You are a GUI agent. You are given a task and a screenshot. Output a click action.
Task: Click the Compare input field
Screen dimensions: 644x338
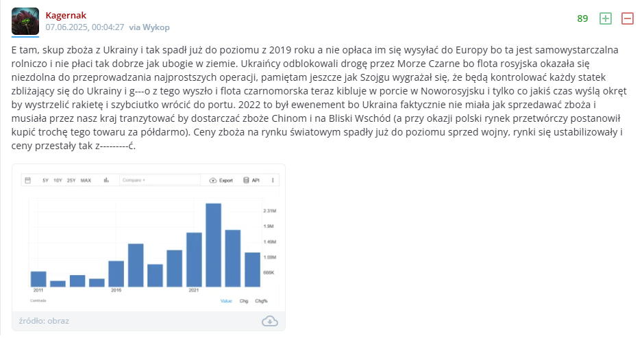tap(158, 181)
